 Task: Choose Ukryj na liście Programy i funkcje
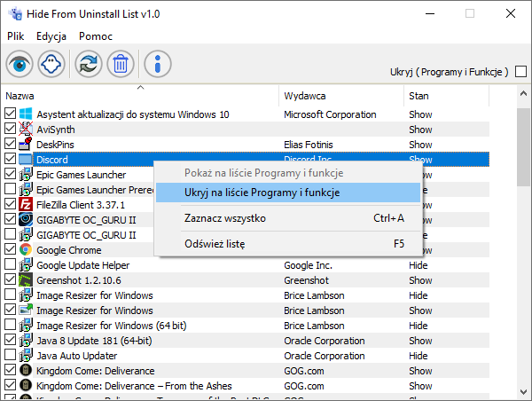pyautogui.click(x=288, y=193)
